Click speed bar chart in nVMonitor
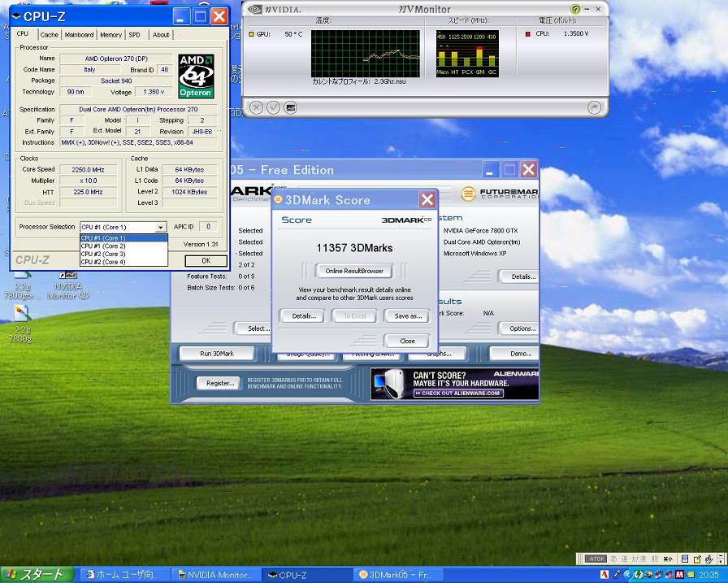Image resolution: width=728 pixels, height=583 pixels. (467, 54)
